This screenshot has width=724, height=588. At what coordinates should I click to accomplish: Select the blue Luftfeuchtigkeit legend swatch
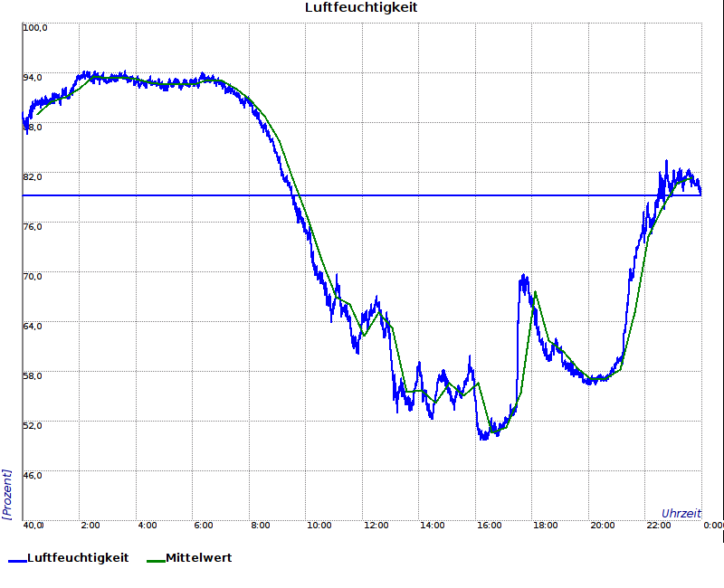(x=17, y=559)
